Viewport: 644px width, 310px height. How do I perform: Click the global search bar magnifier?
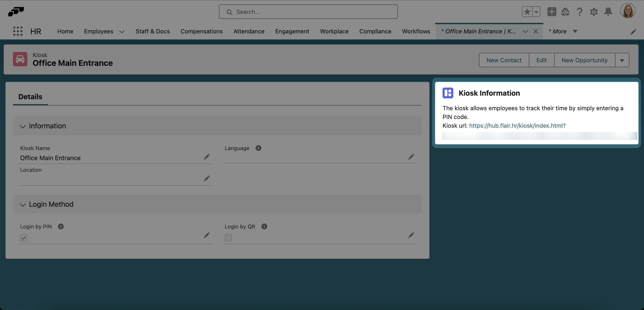pos(230,12)
